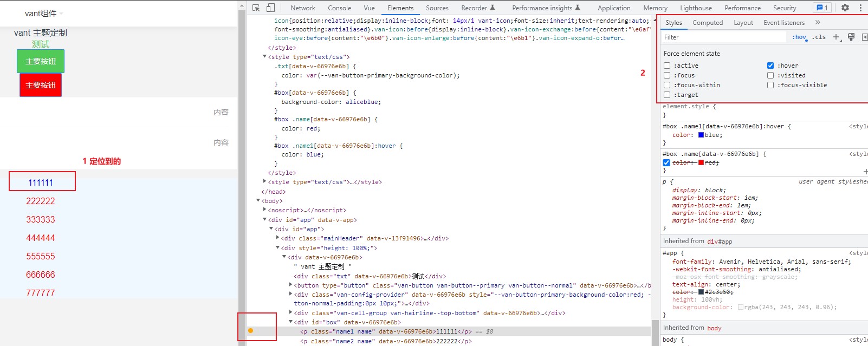Toggle the .cls class editor
Viewport: 868px width, 346px height.
[x=819, y=37]
